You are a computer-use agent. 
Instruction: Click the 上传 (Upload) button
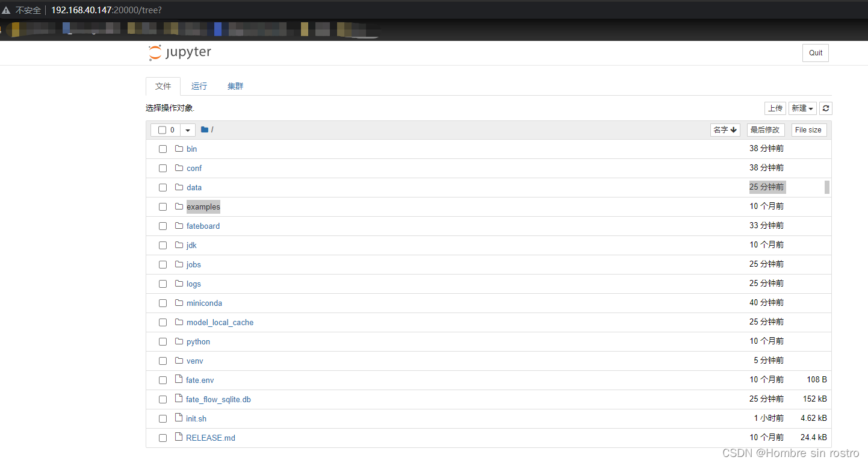(x=775, y=108)
